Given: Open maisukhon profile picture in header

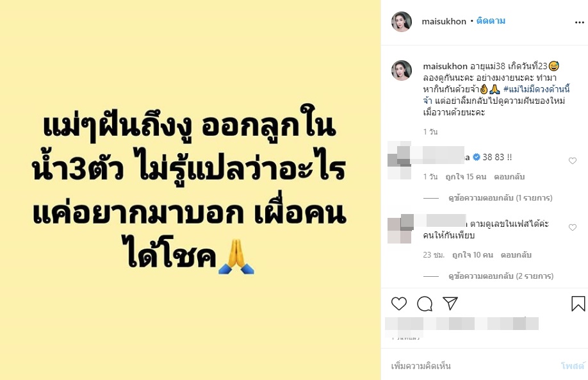Looking at the screenshot, I should (x=402, y=21).
